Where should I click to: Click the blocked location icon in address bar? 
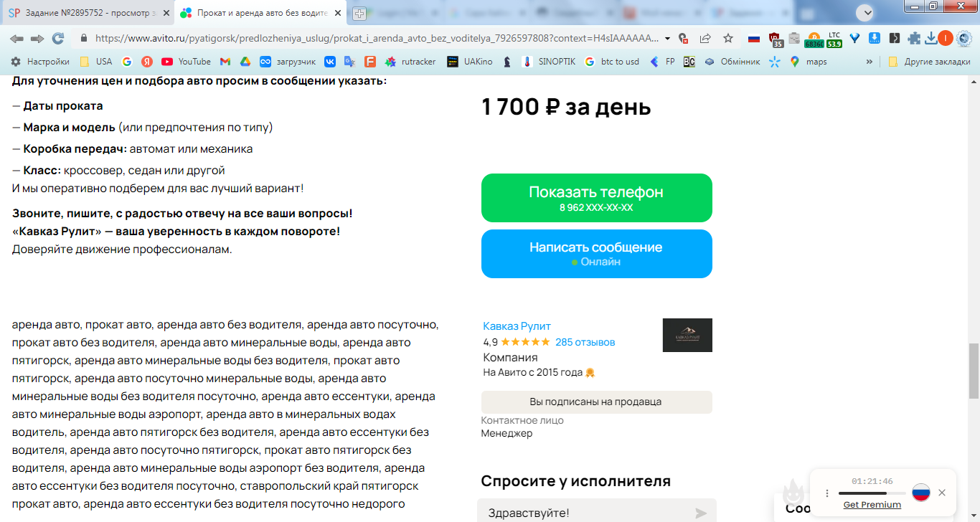pos(684,38)
